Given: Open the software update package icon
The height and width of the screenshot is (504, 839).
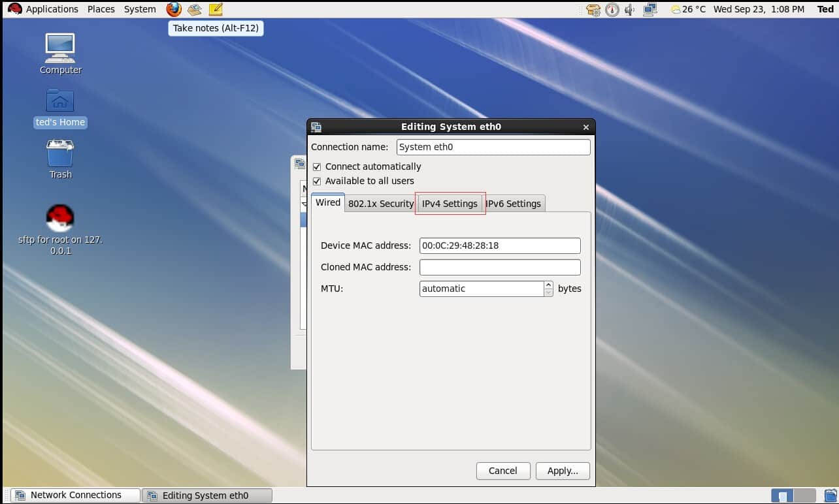Looking at the screenshot, I should point(593,9).
